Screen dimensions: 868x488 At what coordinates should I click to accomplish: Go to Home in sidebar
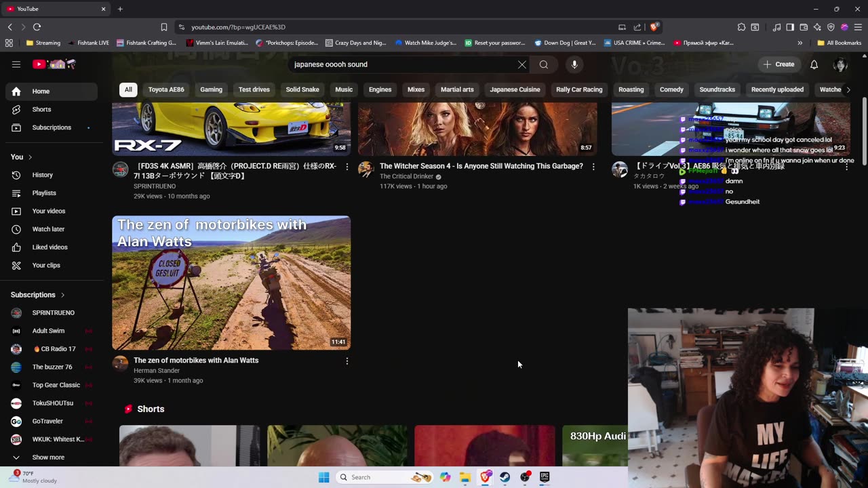tap(52, 91)
